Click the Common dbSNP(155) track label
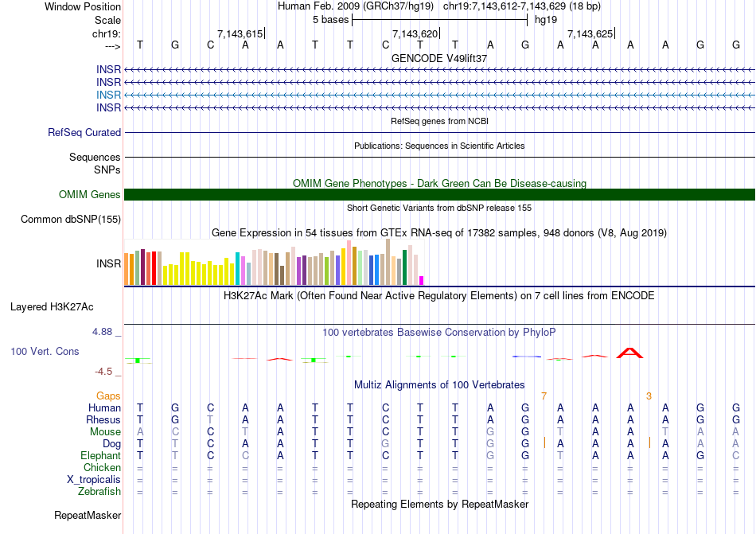The image size is (756, 534). pos(71,220)
